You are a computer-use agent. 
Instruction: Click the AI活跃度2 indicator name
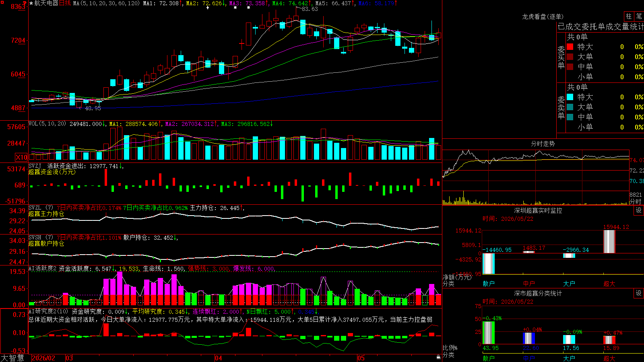43,269
